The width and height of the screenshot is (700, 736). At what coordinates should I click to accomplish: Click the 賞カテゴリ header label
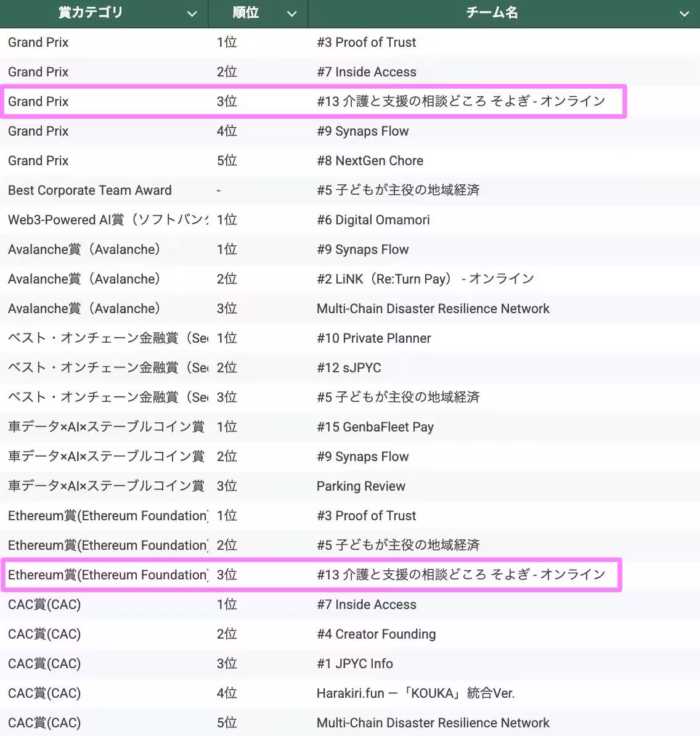coord(91,13)
